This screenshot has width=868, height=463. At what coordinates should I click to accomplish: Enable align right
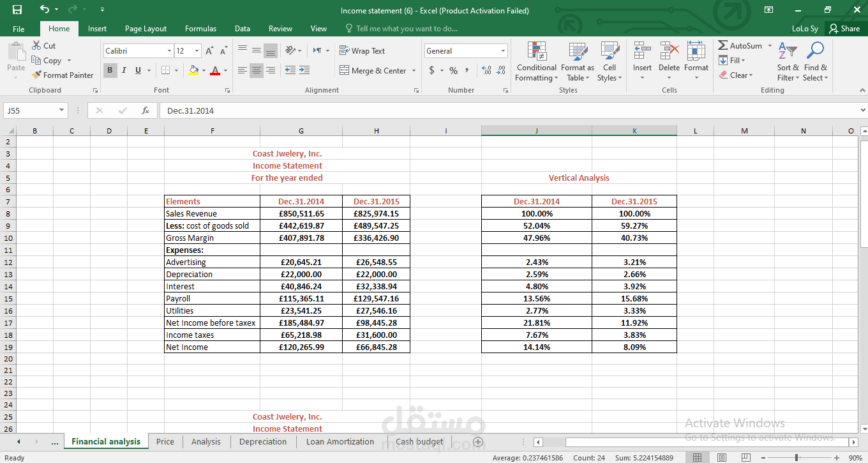tap(271, 70)
